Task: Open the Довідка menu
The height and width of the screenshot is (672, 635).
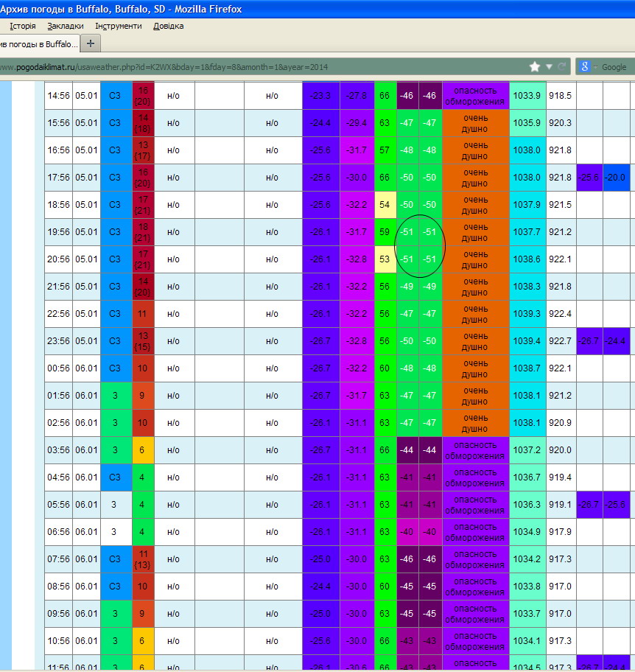Action: 169,26
